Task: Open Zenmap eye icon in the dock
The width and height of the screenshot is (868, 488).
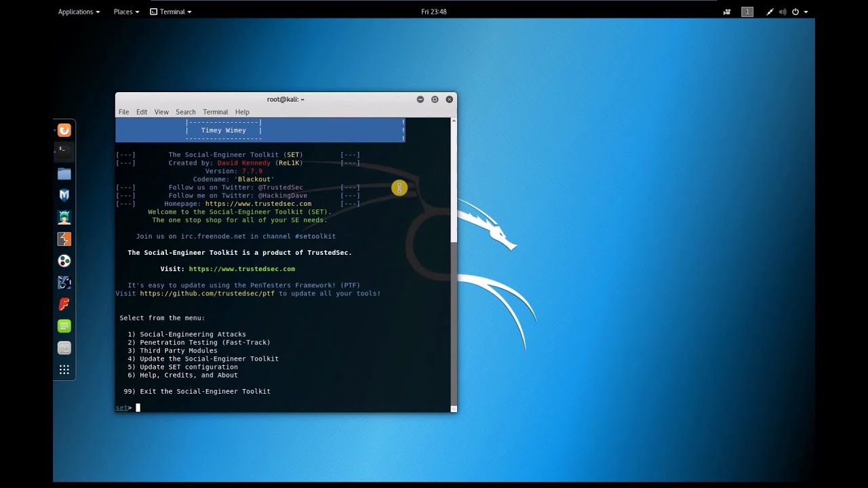Action: [x=64, y=283]
